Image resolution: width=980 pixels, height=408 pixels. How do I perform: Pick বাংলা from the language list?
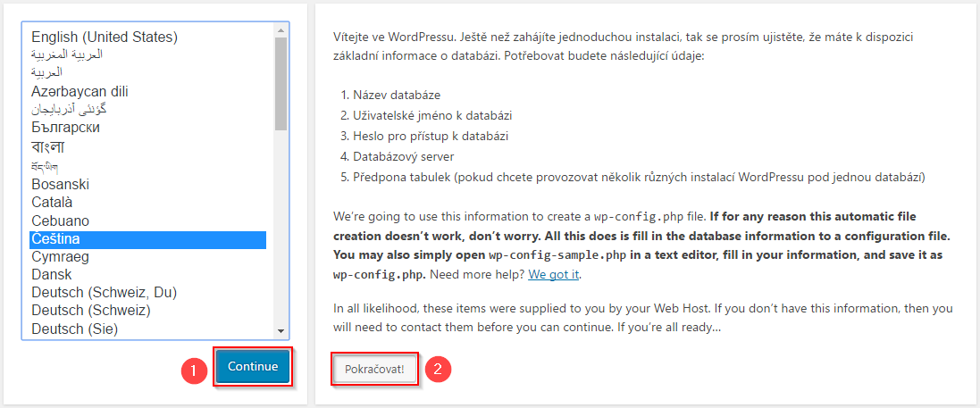point(47,146)
